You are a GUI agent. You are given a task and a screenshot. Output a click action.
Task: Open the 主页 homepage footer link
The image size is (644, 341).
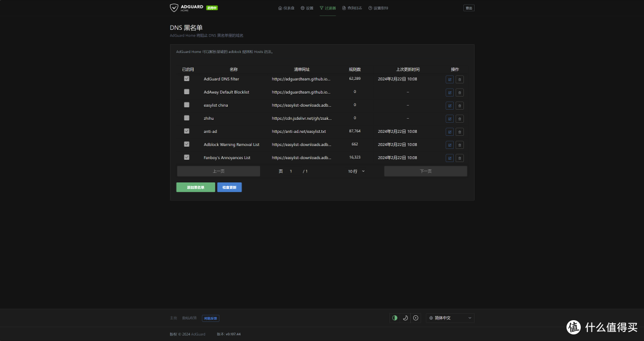click(174, 318)
